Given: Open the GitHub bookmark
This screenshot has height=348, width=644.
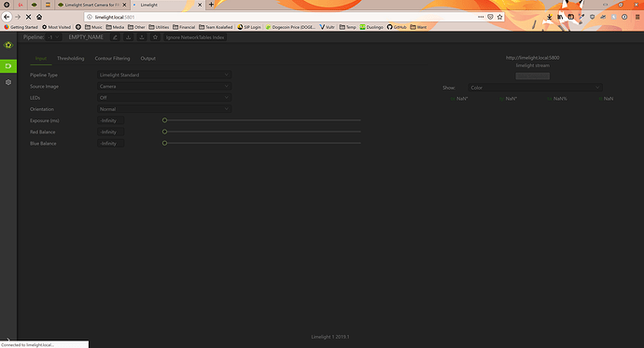Looking at the screenshot, I should (x=397, y=27).
